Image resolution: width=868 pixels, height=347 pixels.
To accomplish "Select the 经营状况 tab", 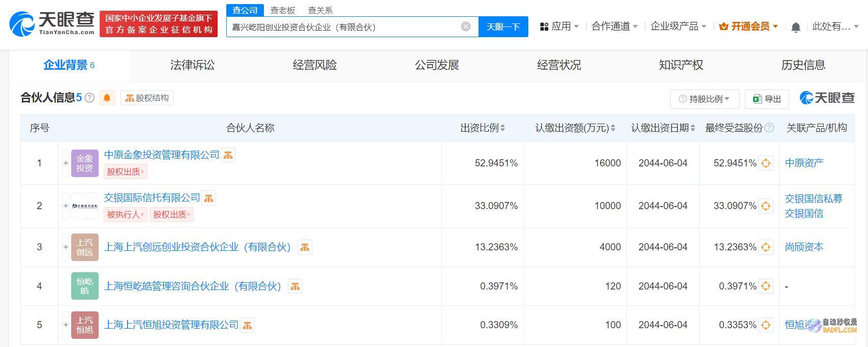I will tap(559, 65).
